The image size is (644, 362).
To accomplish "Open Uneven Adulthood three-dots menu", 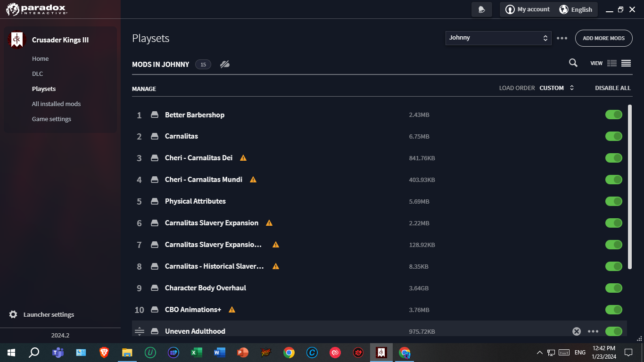I will (593, 331).
